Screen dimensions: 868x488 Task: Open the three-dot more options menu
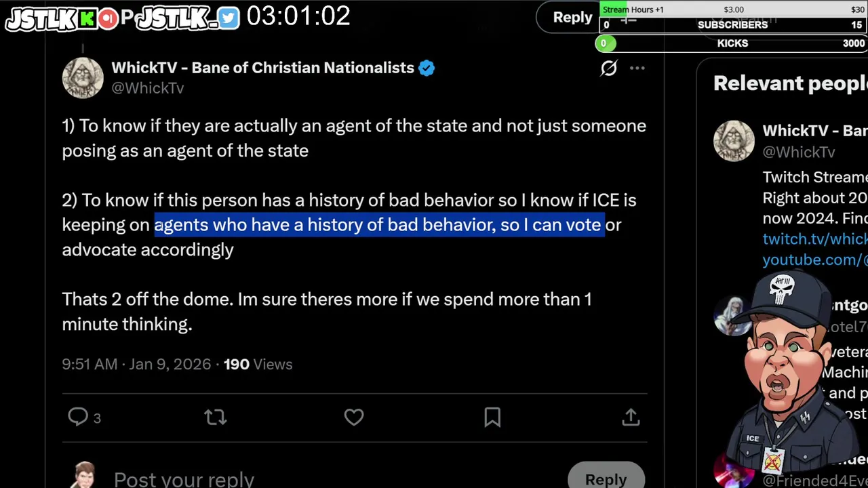coord(637,68)
